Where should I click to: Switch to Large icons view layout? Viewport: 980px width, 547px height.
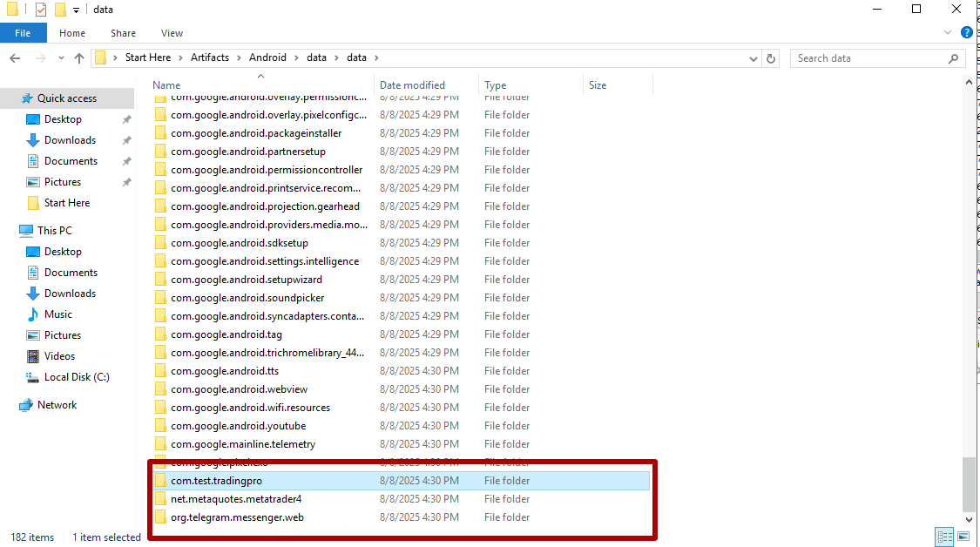[x=963, y=537]
